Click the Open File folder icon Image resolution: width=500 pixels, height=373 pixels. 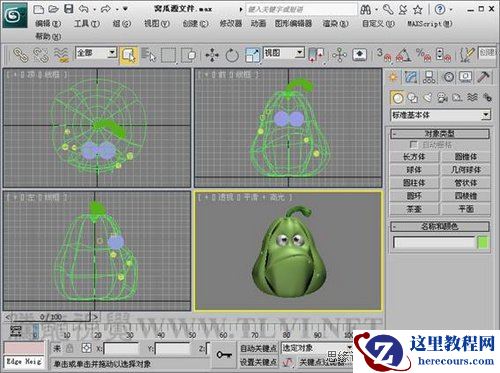click(x=53, y=9)
